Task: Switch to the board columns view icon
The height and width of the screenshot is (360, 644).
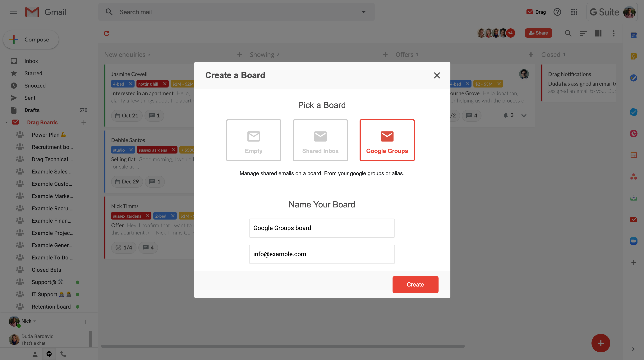Action: (x=598, y=33)
